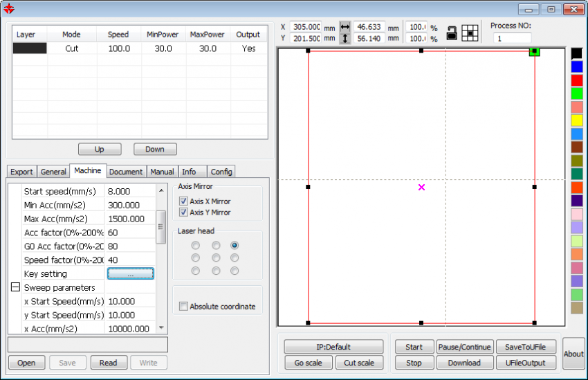Uncheck the Axis X Mirror checkbox
This screenshot has width=588, height=380.
184,201
